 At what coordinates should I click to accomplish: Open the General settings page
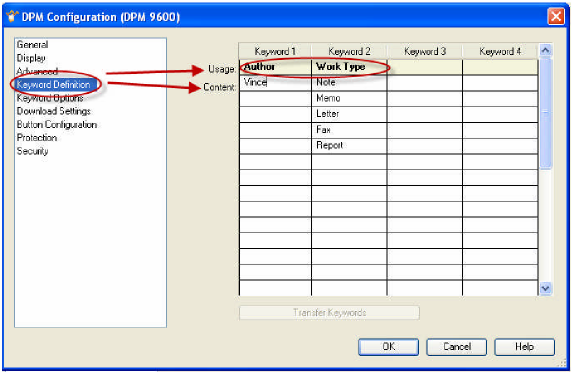click(x=32, y=45)
